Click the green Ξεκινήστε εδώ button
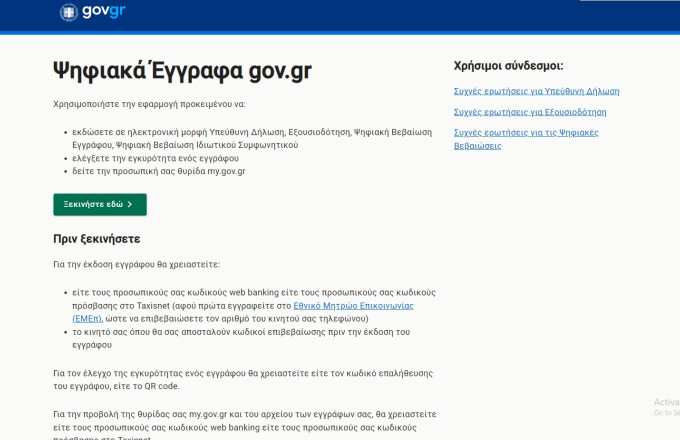This screenshot has height=440, width=680. pos(100,204)
